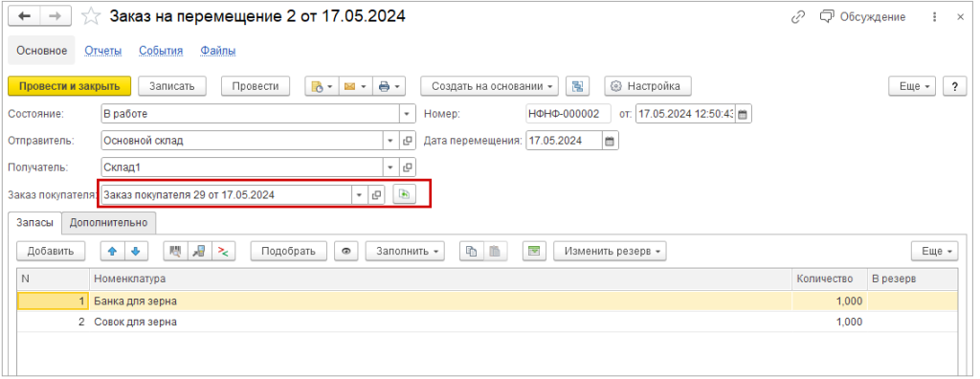Select the row Совок для зерна
Image resolution: width=980 pixels, height=379 pixels.
[487, 323]
